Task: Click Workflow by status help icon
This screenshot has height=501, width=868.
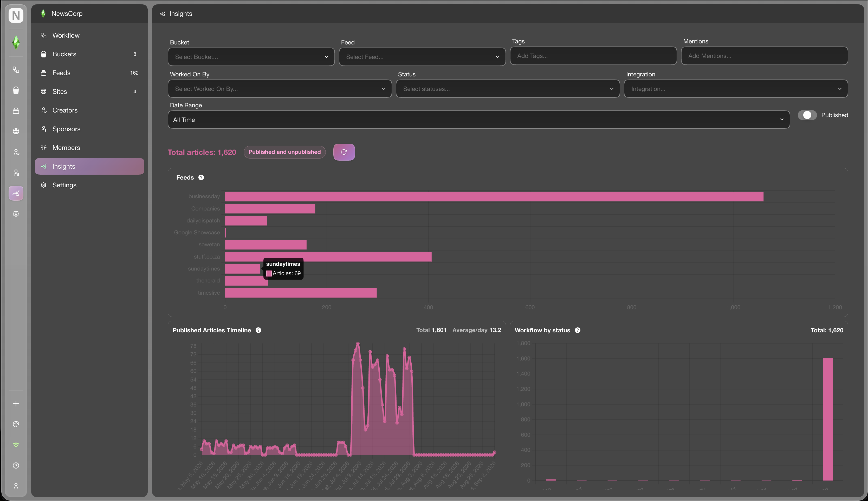Action: [578, 330]
